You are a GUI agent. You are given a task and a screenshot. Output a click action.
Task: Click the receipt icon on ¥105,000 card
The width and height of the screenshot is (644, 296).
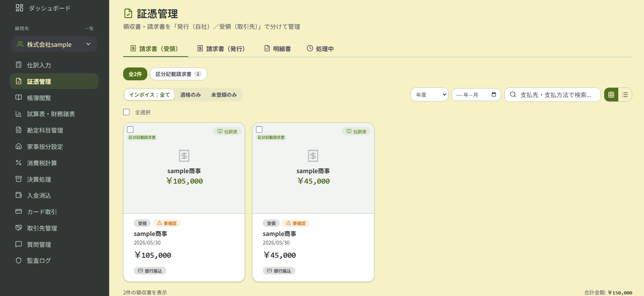coord(184,156)
